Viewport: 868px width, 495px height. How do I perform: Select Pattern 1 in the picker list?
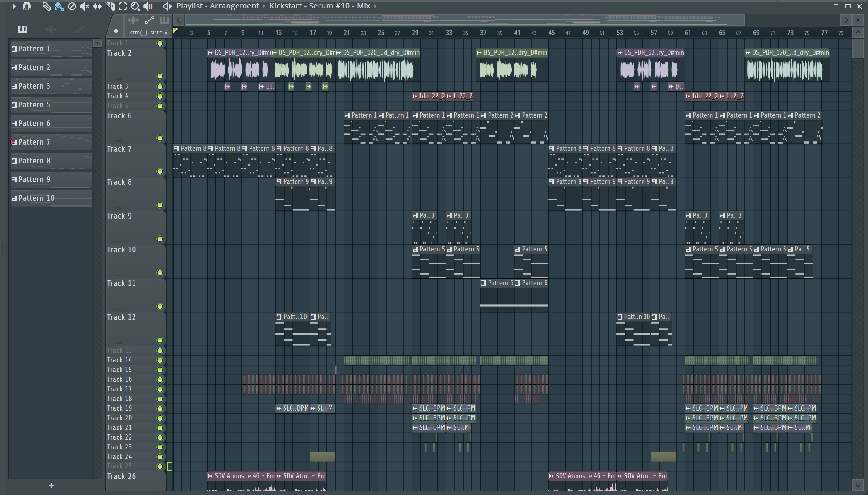coord(51,49)
